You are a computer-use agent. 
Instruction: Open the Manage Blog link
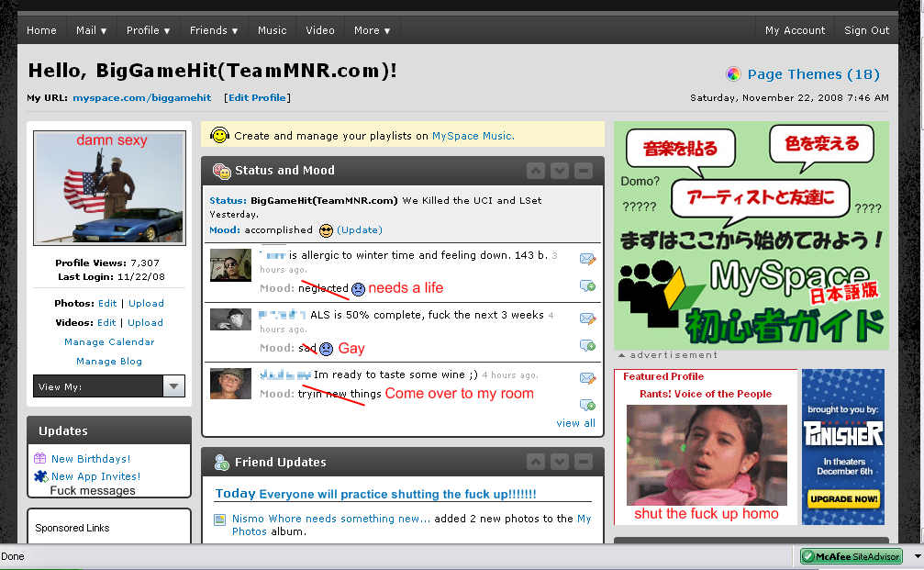tap(109, 362)
